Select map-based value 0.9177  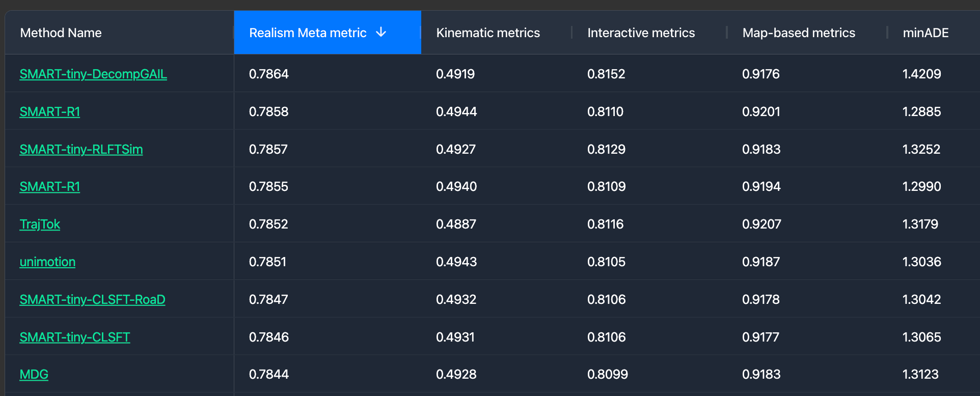760,337
